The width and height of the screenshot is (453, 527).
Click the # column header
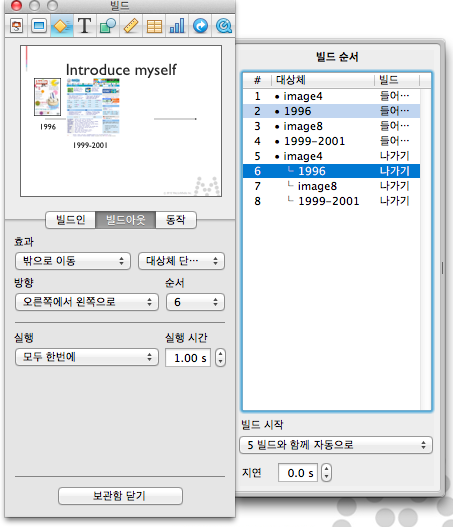257,80
